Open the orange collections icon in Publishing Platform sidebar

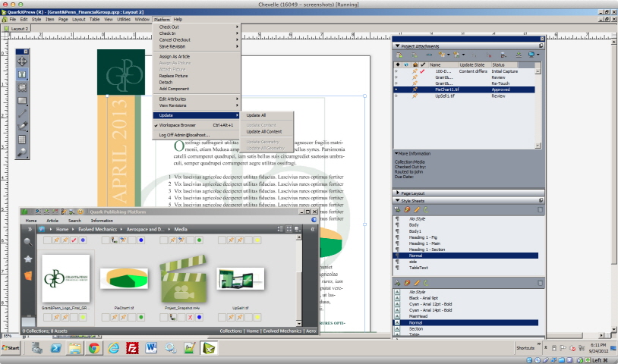pos(28,275)
